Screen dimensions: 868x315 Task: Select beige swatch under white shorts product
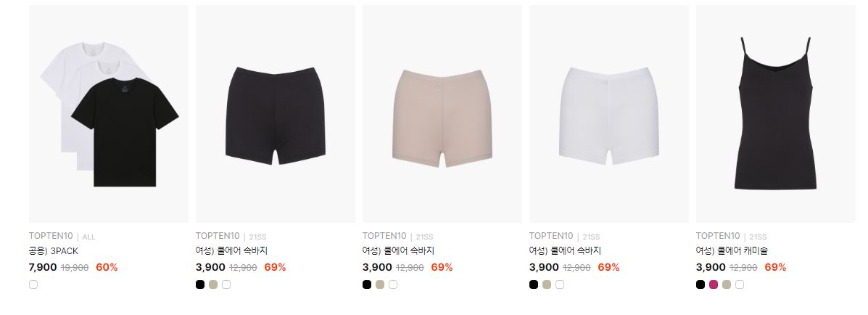[x=547, y=285]
